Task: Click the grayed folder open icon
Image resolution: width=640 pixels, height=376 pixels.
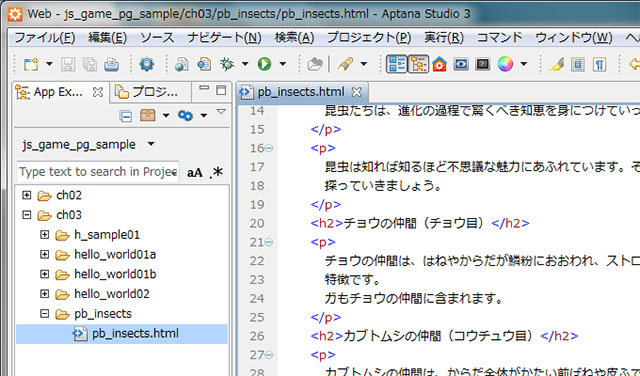Action: coord(315,64)
